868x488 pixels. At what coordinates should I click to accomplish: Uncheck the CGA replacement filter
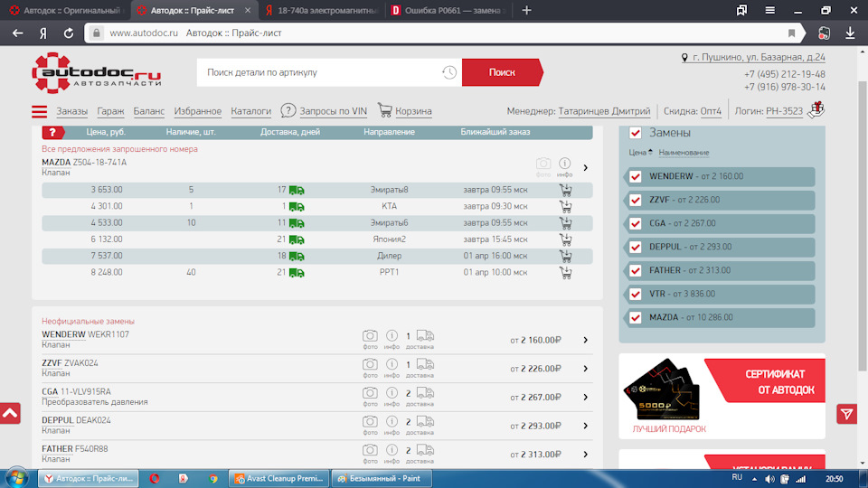point(636,223)
